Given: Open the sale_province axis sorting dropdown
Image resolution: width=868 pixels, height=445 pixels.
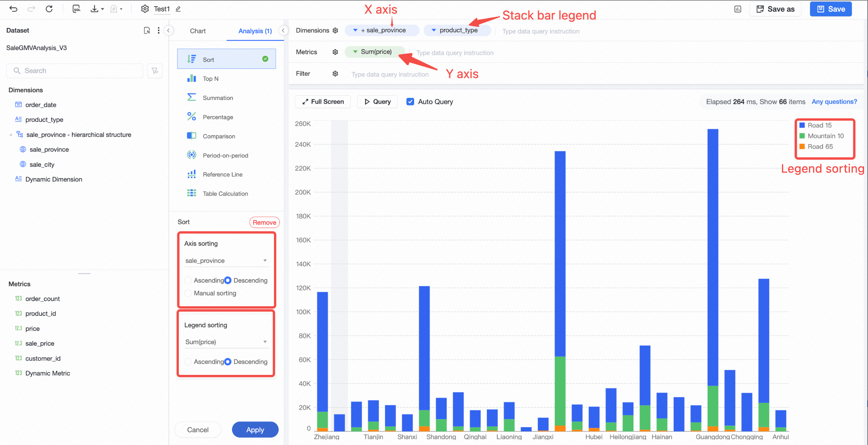Looking at the screenshot, I should [226, 261].
